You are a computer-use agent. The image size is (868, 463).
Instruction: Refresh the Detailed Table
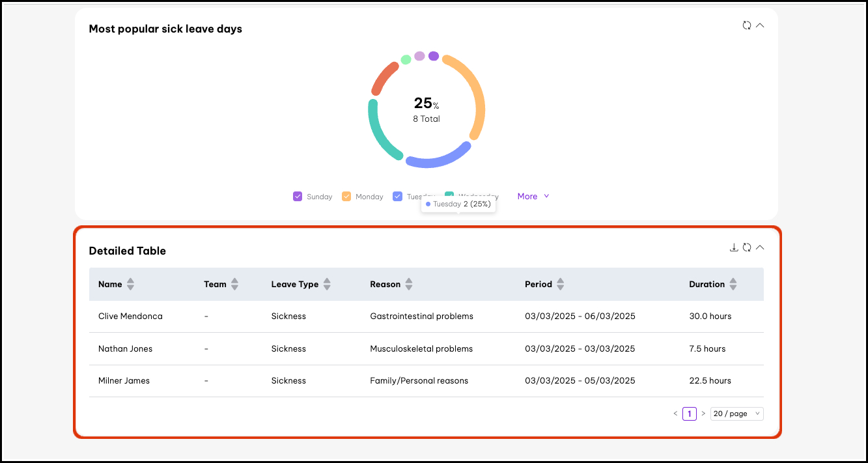(x=747, y=247)
